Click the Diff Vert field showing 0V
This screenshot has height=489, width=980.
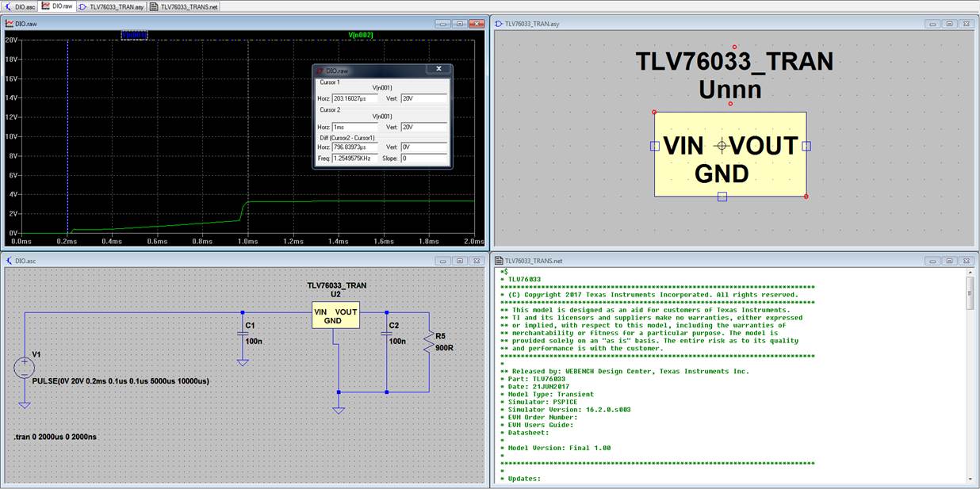[424, 147]
